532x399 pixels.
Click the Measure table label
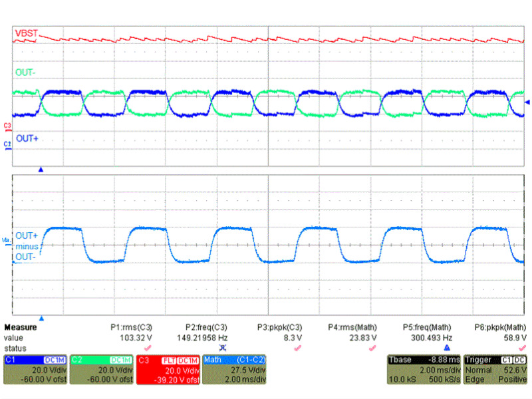(21, 328)
